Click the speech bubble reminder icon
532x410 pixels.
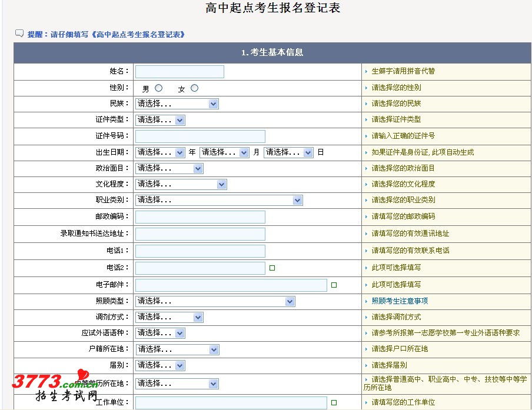click(19, 34)
